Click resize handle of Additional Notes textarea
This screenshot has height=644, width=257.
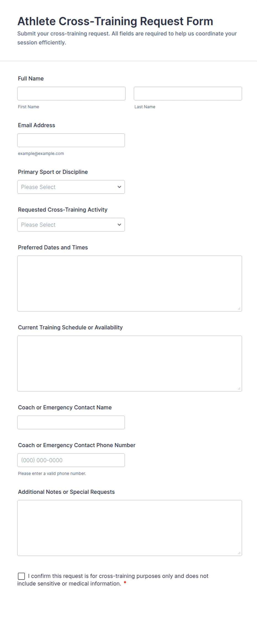point(239,553)
